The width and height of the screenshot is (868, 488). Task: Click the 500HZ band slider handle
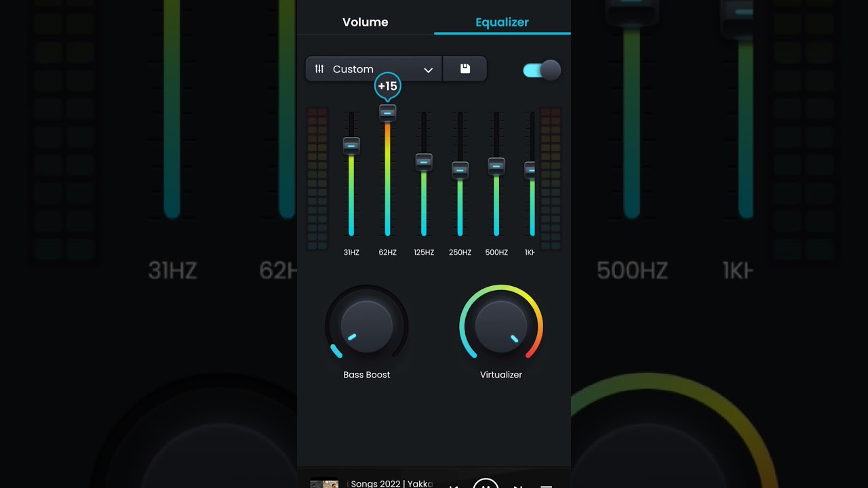coord(496,166)
